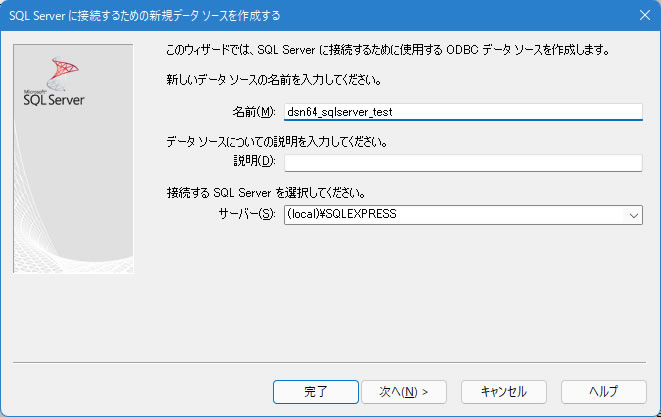Open help with the ヘルプ button

[603, 391]
